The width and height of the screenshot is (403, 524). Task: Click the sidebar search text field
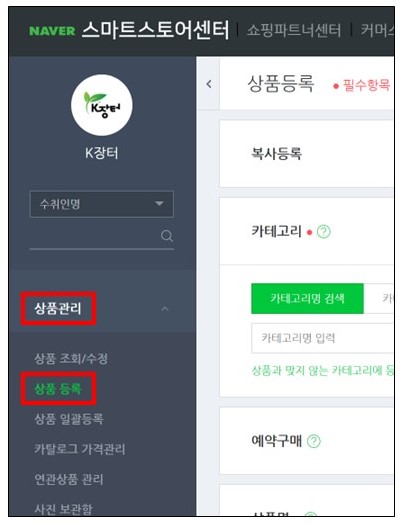pos(94,236)
